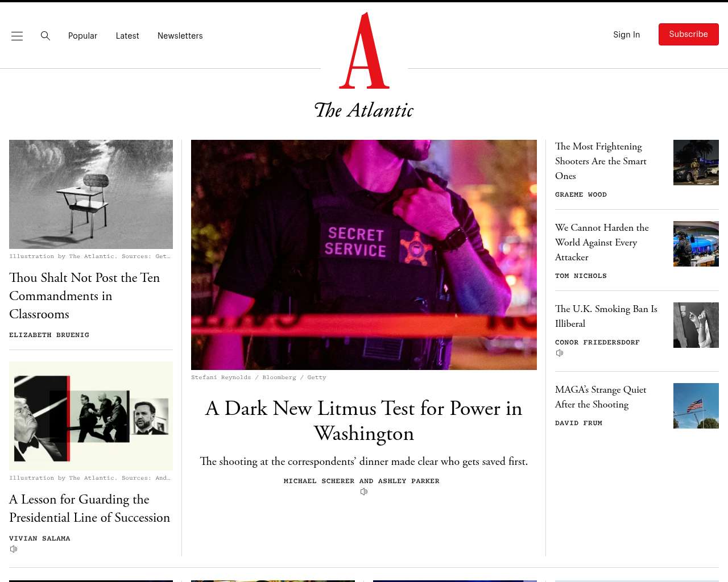Click the Sign In link
Image resolution: width=728 pixels, height=582 pixels.
tap(626, 35)
